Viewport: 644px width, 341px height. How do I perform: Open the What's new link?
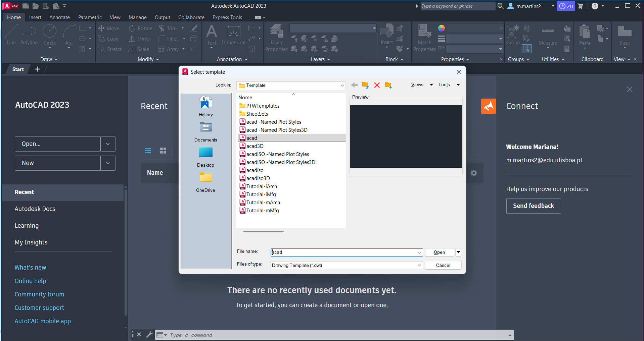(x=30, y=268)
